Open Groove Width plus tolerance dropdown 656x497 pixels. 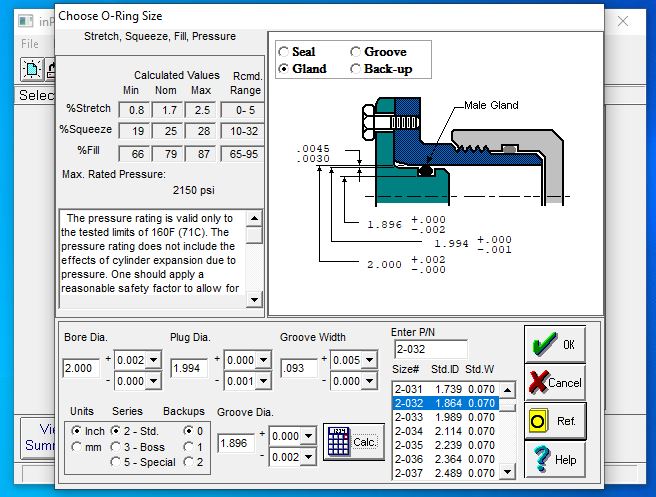click(369, 360)
